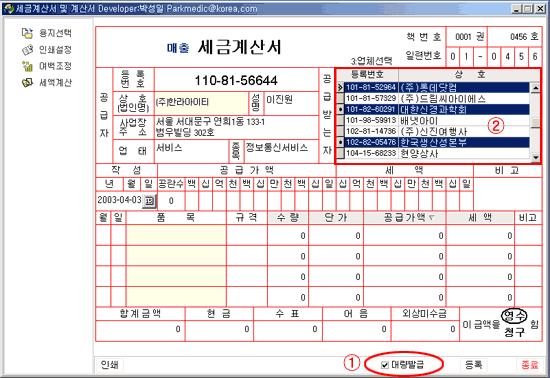Viewport: 550px width, 378px height.
Task: Open the date picker calendar button
Action: coord(149,201)
